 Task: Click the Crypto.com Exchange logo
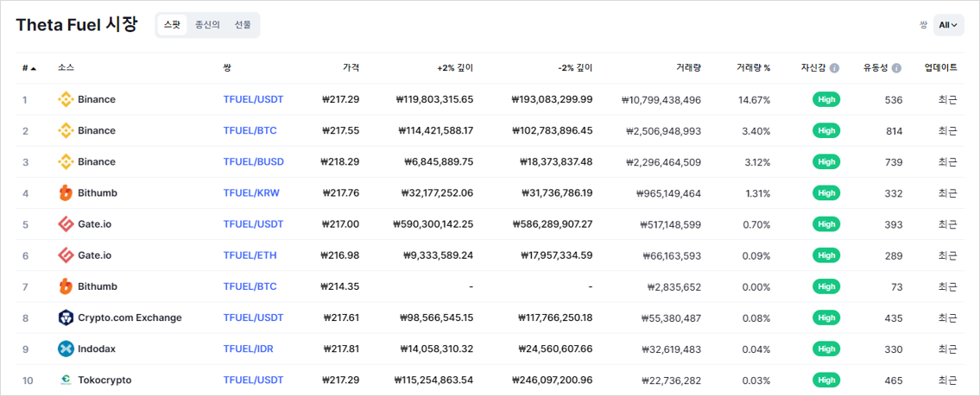66,318
